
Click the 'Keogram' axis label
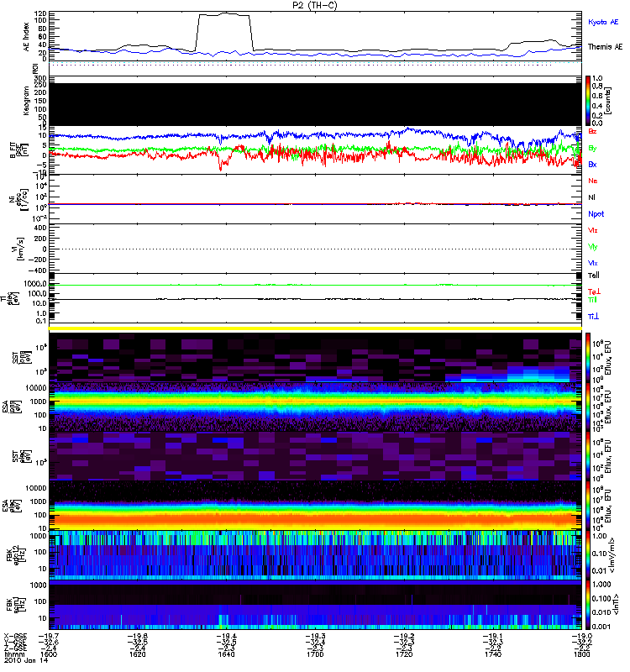point(27,101)
